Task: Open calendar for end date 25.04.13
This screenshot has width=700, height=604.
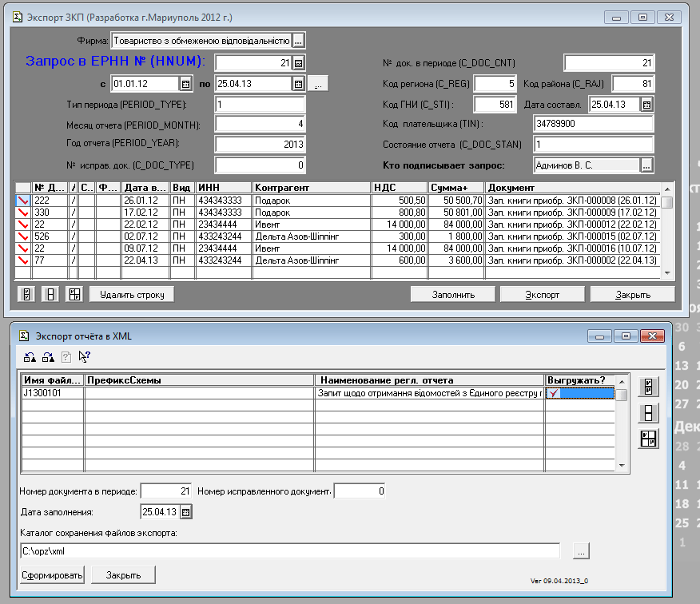Action: pyautogui.click(x=299, y=83)
